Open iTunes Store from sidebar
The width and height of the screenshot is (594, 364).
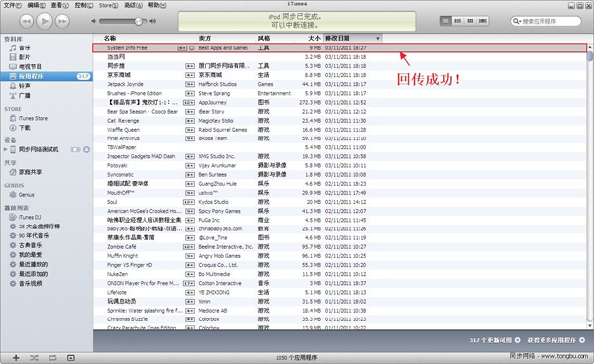(x=47, y=118)
